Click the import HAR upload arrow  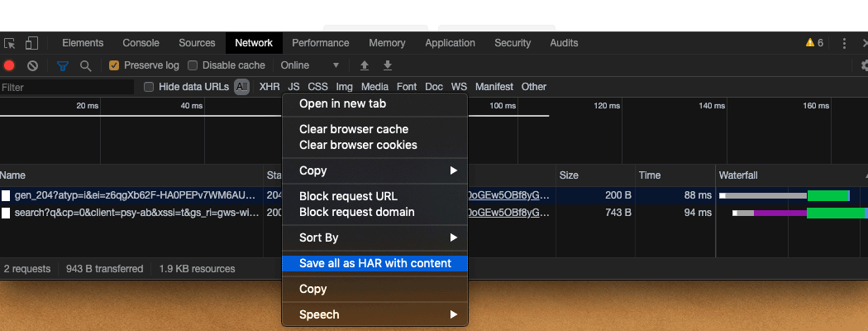point(364,65)
